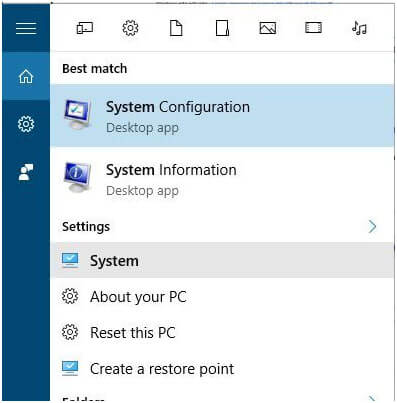Screen dimensions: 397x403
Task: Filter results by Apps icon
Action: click(85, 28)
